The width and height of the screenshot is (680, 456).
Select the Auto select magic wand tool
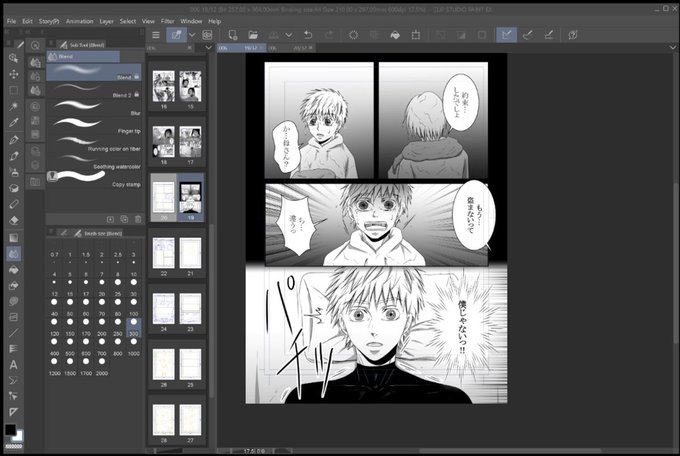tap(13, 106)
